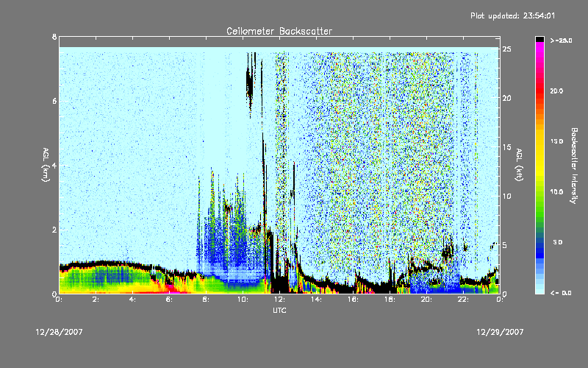
Task: Click the "4" tick on the AGL (km) axis
Action: (x=54, y=165)
